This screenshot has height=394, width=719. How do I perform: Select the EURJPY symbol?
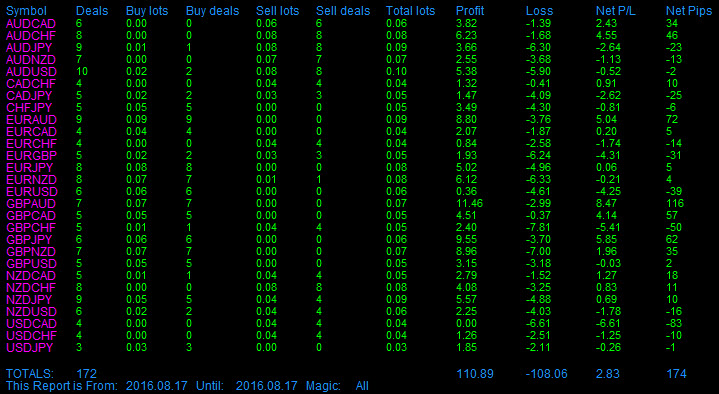click(29, 167)
